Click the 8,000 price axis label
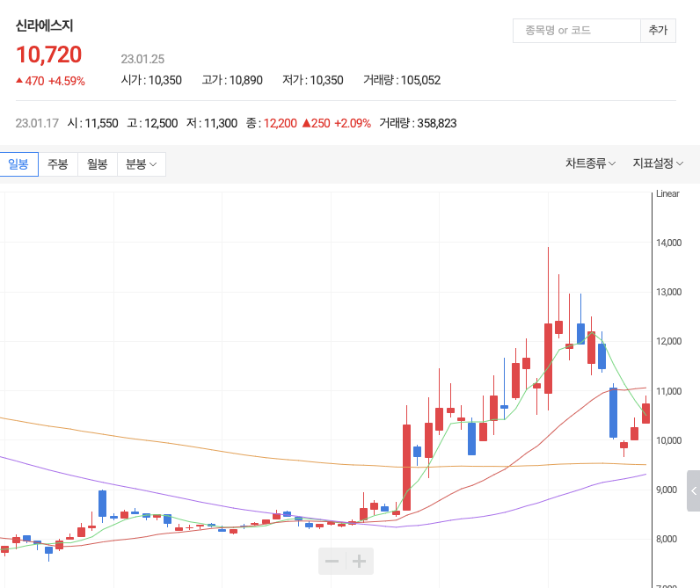The image size is (700, 588). [668, 539]
